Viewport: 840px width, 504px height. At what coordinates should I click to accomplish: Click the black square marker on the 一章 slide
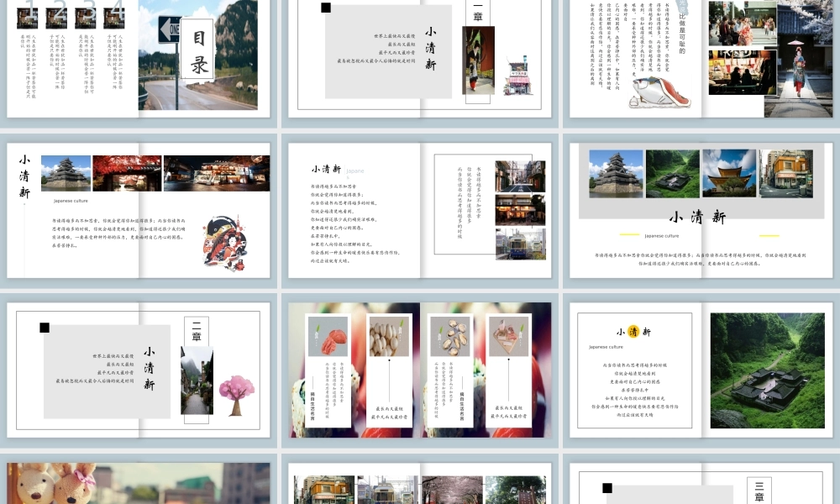pyautogui.click(x=326, y=8)
